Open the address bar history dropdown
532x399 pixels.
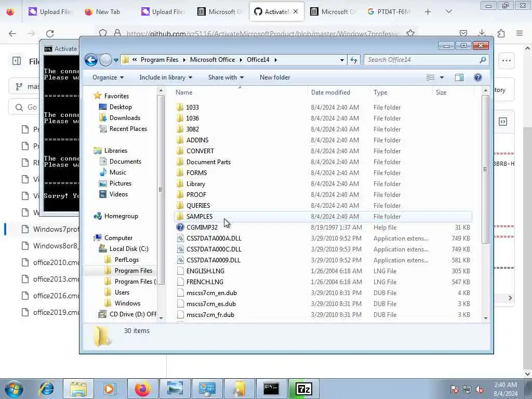pyautogui.click(x=342, y=60)
